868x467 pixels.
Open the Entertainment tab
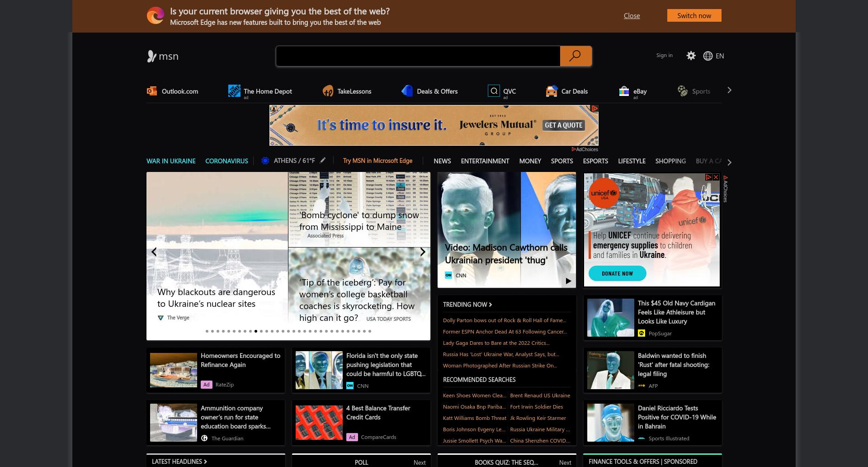pos(485,161)
